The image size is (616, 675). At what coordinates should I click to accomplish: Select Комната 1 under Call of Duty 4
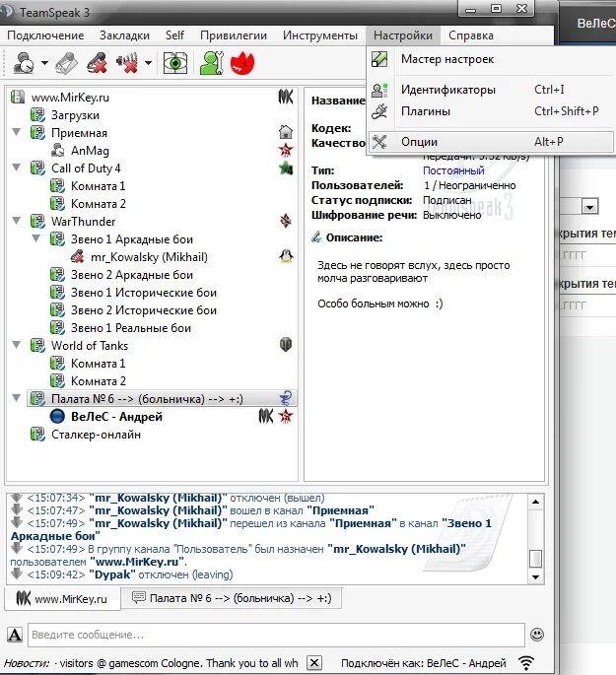98,186
